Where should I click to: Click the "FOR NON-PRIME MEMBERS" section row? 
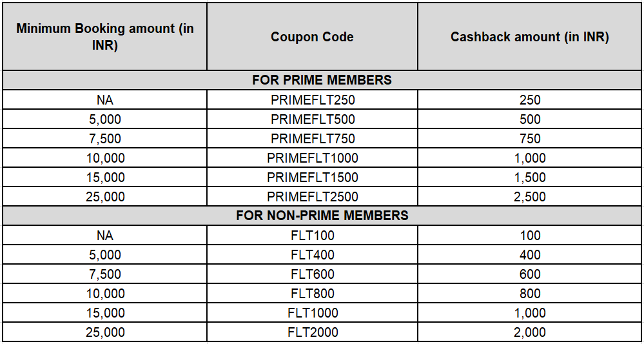pos(322,216)
